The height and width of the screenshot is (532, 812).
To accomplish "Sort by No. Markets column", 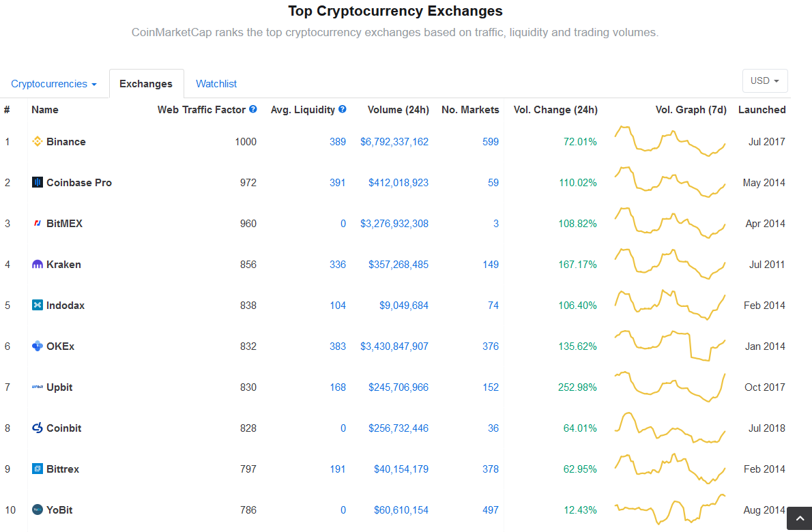I will coord(470,110).
